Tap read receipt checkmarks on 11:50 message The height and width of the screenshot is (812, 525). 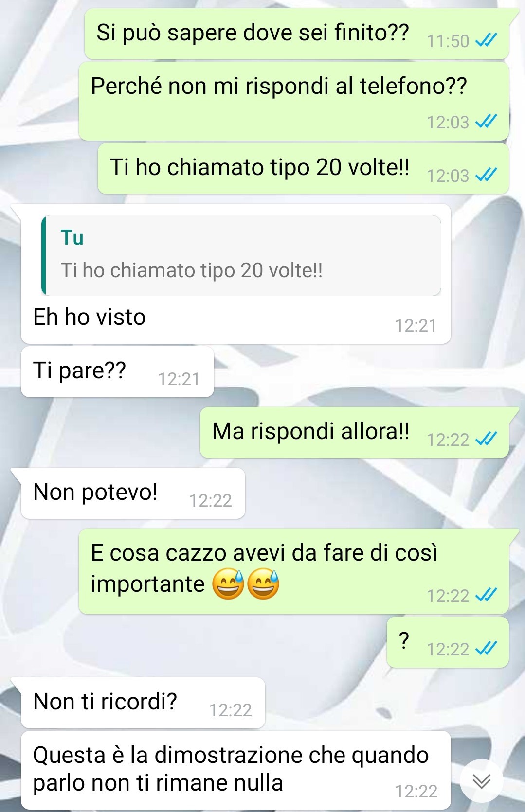click(x=486, y=41)
